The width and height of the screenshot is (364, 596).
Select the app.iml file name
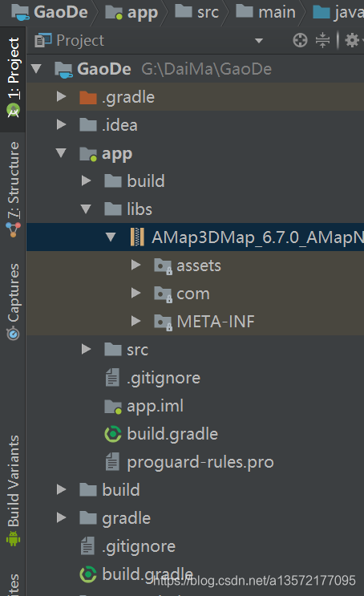(155, 407)
